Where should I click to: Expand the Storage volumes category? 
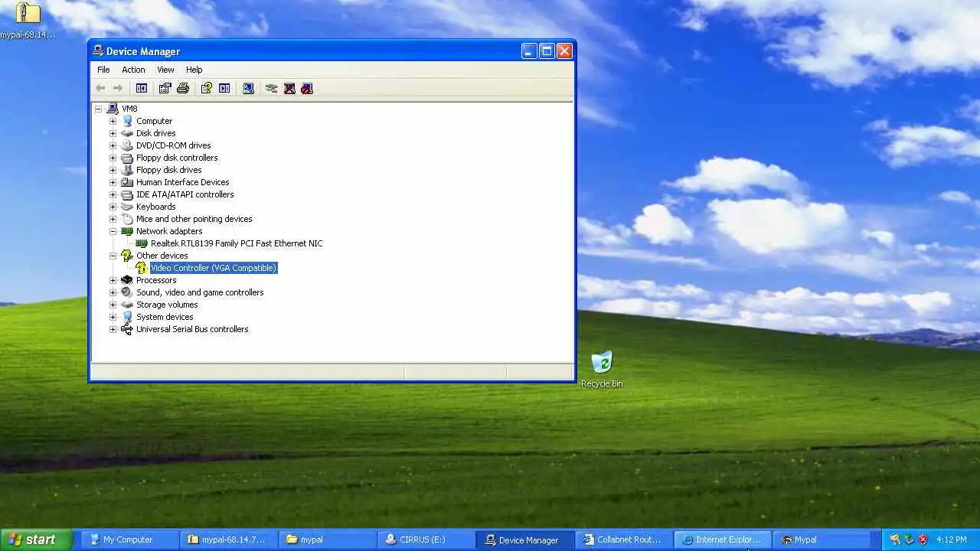click(x=113, y=305)
